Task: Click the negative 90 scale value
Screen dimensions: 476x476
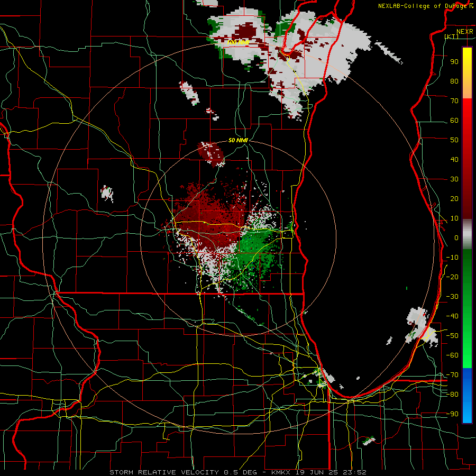Action: 452,414
